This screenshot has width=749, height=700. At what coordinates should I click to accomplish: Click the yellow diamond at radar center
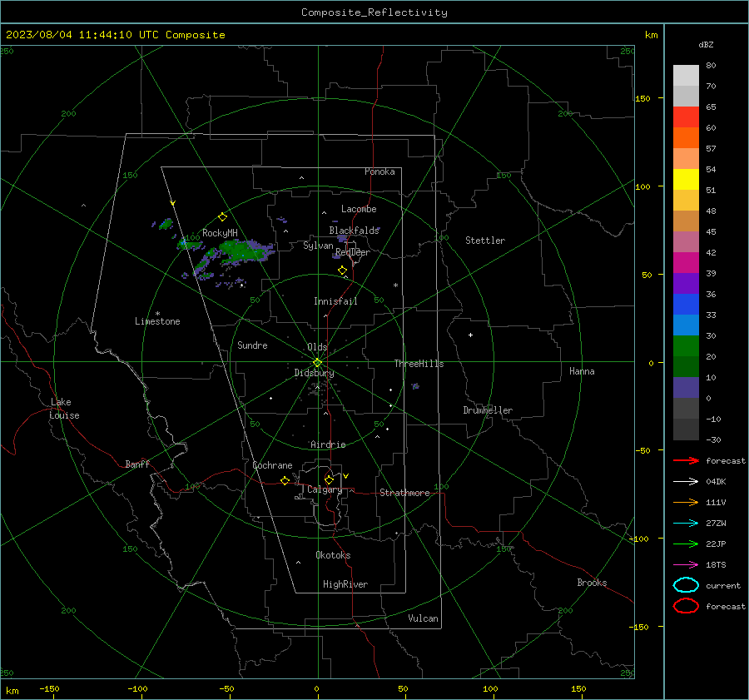click(318, 363)
